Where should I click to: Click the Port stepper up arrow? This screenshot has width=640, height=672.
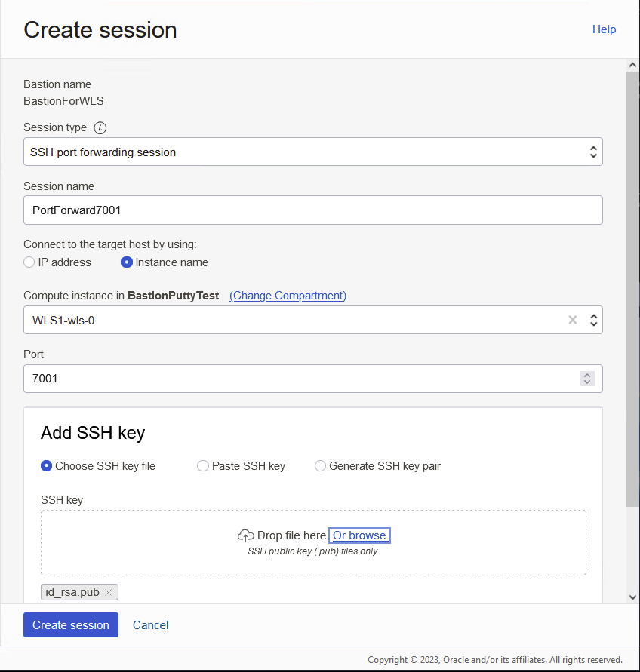click(586, 374)
